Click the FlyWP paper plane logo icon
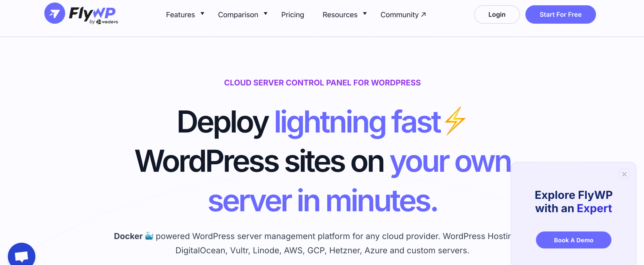The image size is (644, 265). [x=55, y=13]
